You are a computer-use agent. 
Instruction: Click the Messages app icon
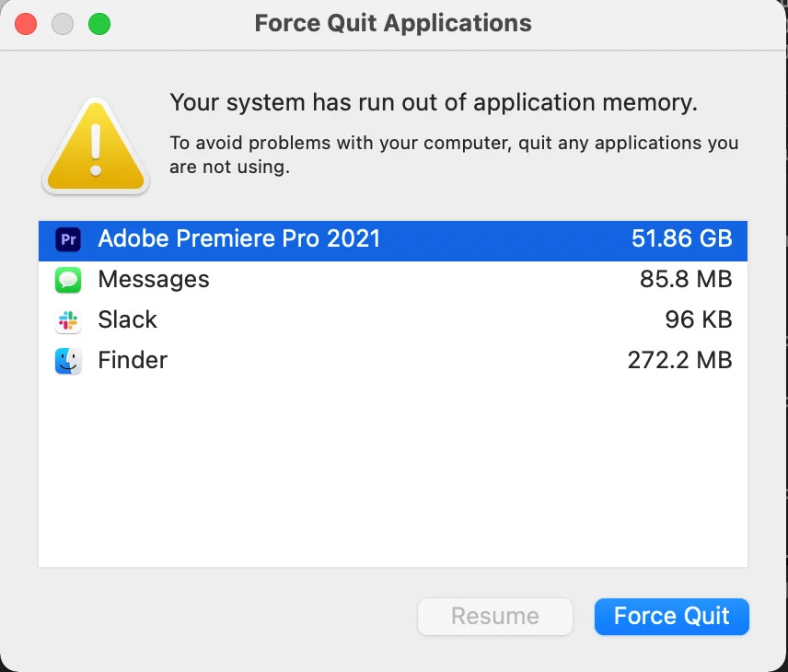click(x=68, y=280)
